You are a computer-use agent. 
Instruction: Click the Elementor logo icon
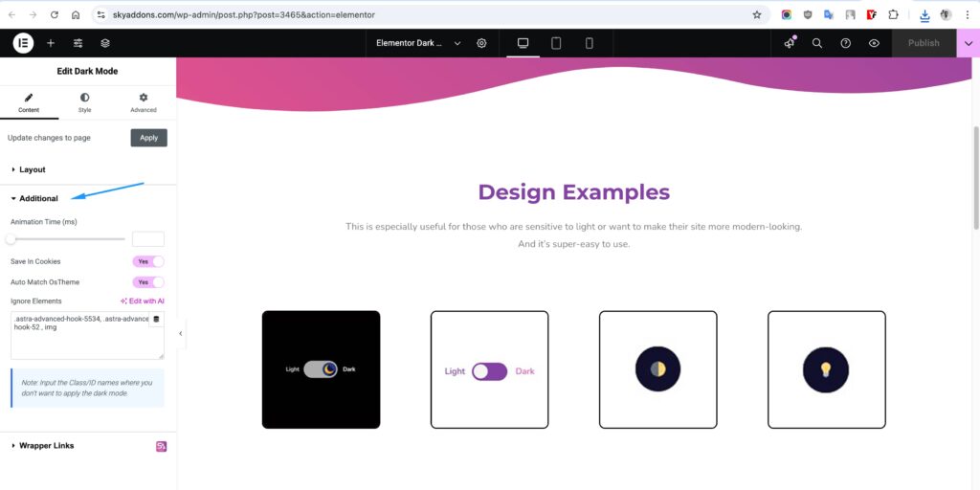click(23, 43)
